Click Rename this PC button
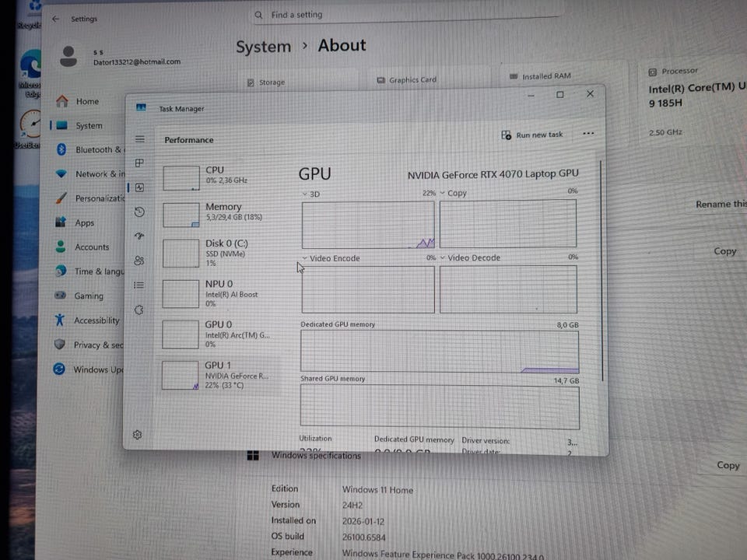The image size is (747, 560). point(721,204)
